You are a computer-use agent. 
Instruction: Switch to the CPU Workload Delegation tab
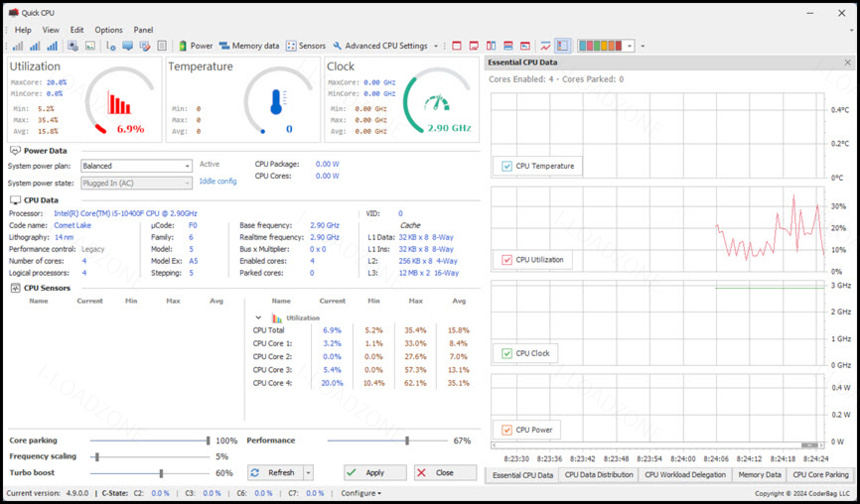click(685, 475)
